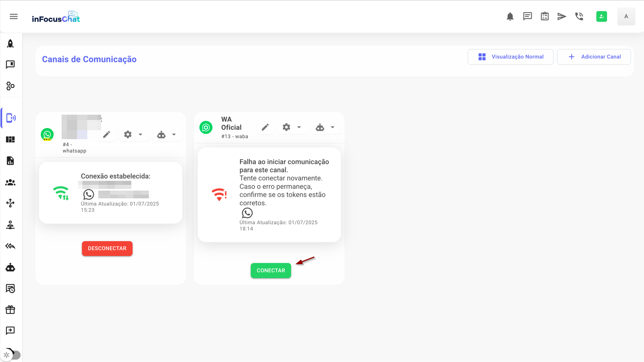644x362 pixels.
Task: Open the user avatar A menu
Action: (626, 16)
